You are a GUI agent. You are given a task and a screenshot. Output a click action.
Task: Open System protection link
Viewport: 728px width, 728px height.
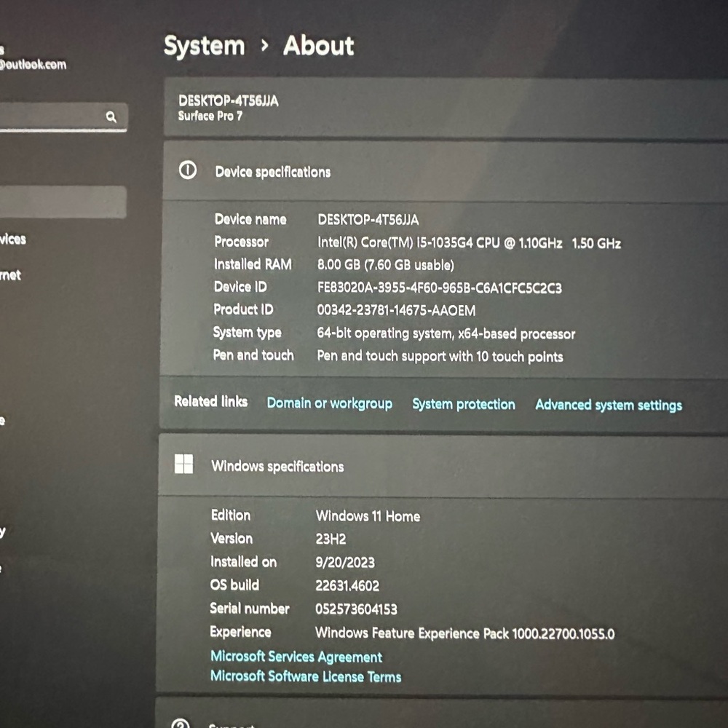pos(464,404)
